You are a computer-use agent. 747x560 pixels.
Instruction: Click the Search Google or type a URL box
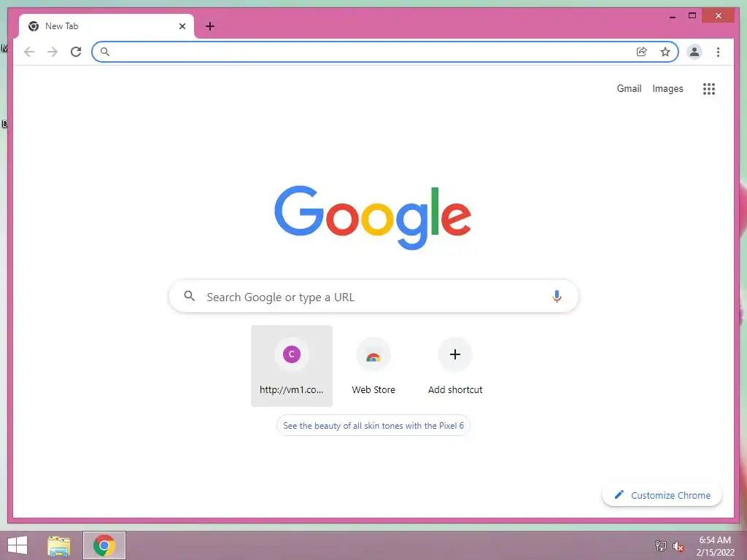373,296
